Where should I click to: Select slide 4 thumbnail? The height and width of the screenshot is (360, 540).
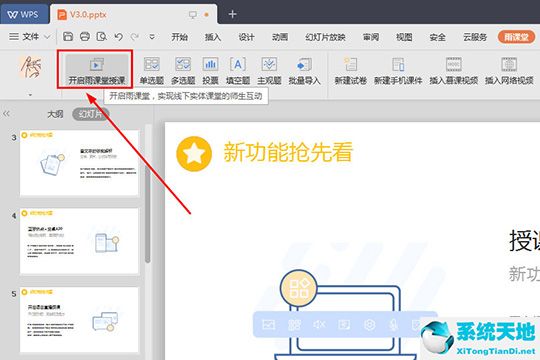pyautogui.click(x=79, y=241)
